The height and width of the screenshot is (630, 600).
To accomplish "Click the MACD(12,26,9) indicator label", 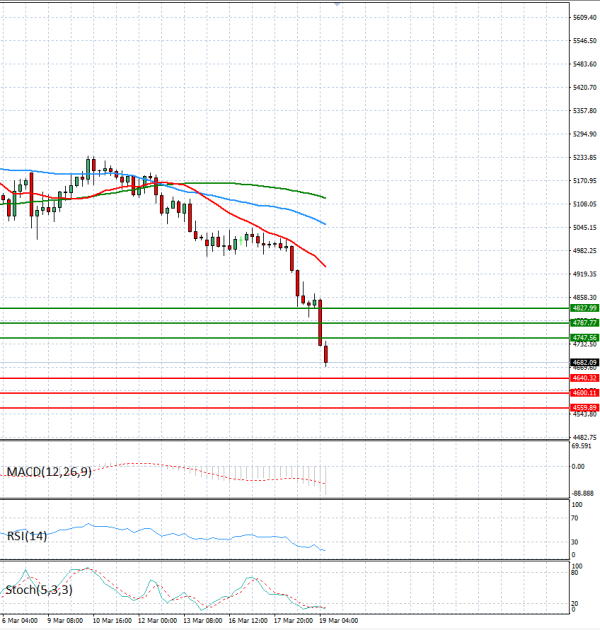I will (49, 471).
